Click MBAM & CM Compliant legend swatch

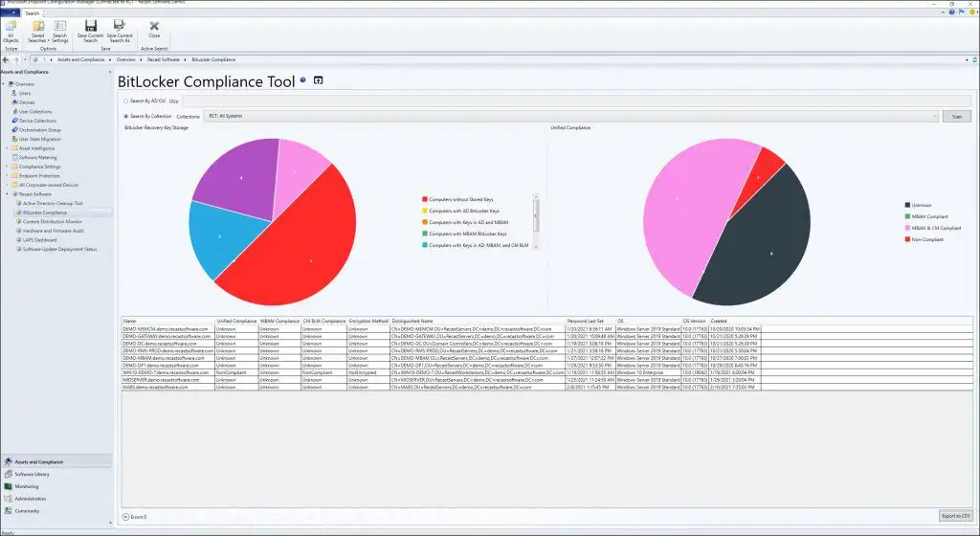pos(907,228)
